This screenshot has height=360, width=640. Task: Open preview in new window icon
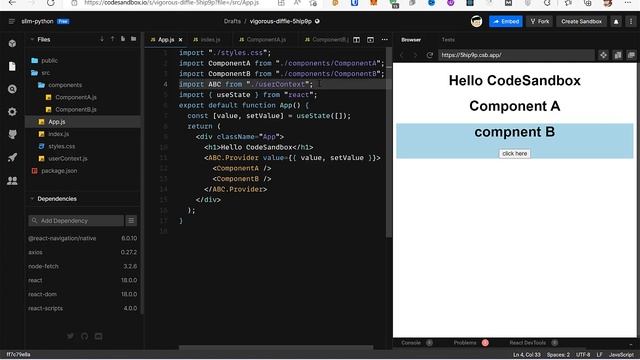(x=631, y=55)
